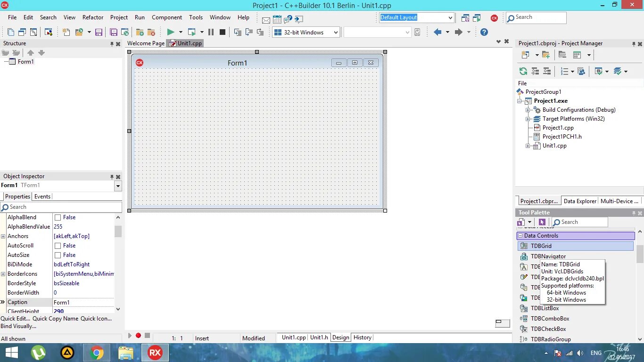Open the 32-bit Windows platform dropdown
The image size is (644, 362).
336,32
